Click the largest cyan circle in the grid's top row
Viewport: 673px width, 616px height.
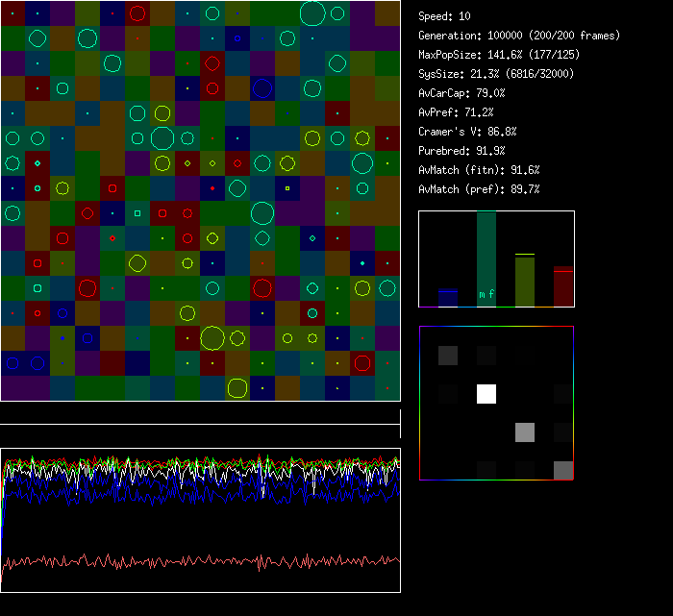pyautogui.click(x=312, y=13)
